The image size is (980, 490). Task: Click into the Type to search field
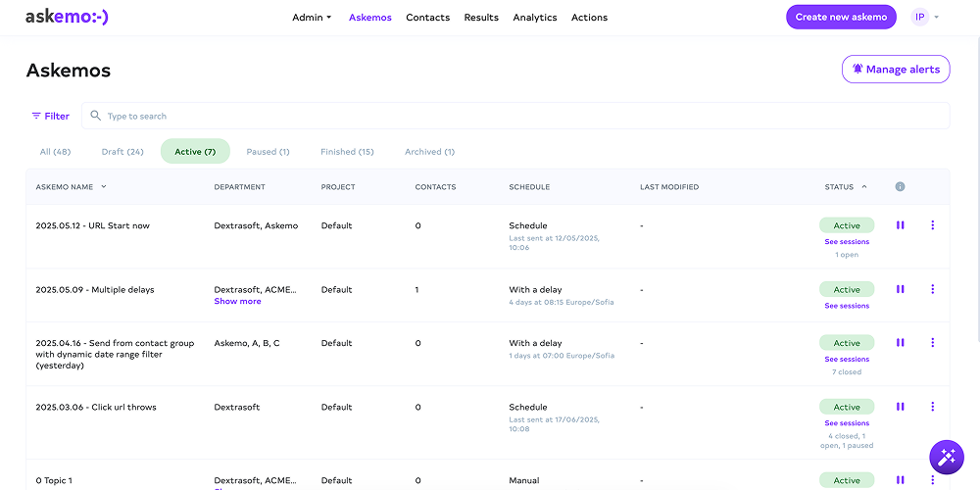tap(515, 116)
